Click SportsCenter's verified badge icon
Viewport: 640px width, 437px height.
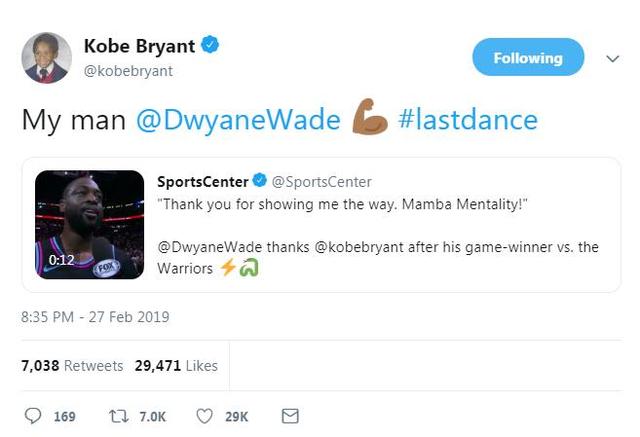[x=260, y=180]
